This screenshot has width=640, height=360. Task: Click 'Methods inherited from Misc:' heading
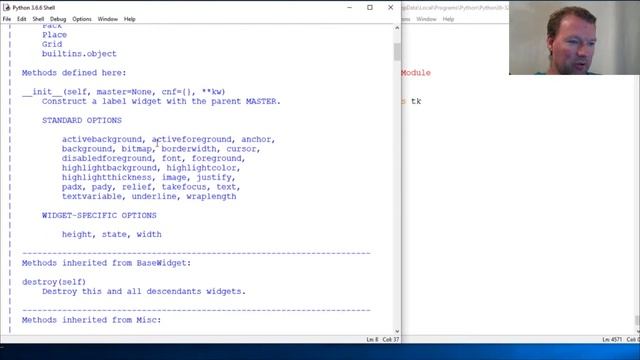(91, 320)
